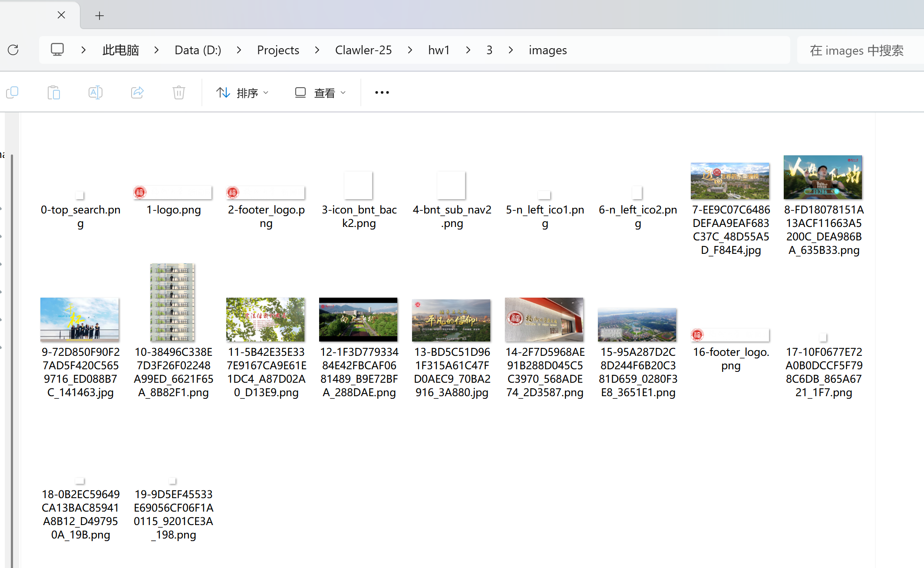Open the 排序 sort dropdown
This screenshot has width=924, height=568.
[243, 92]
